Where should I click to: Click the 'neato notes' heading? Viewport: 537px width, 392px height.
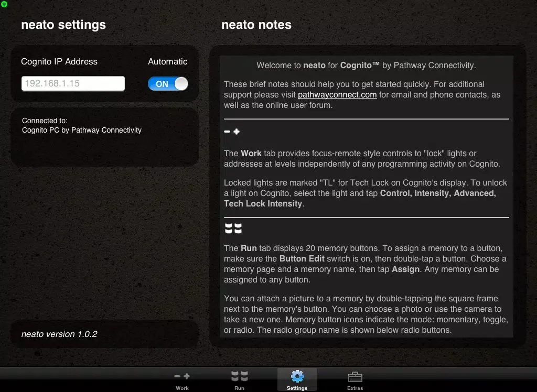tap(256, 25)
